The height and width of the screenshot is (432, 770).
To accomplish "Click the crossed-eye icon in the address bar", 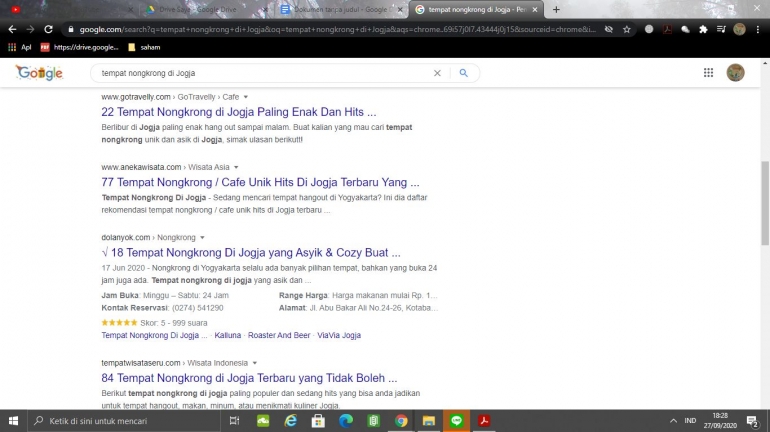I will click(608, 29).
